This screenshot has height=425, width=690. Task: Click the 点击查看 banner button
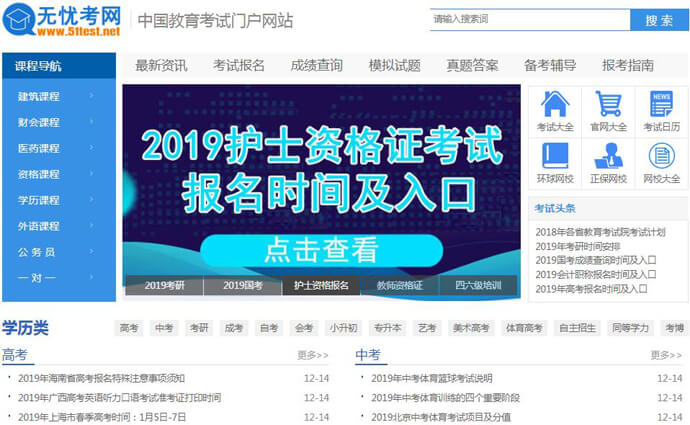(322, 249)
